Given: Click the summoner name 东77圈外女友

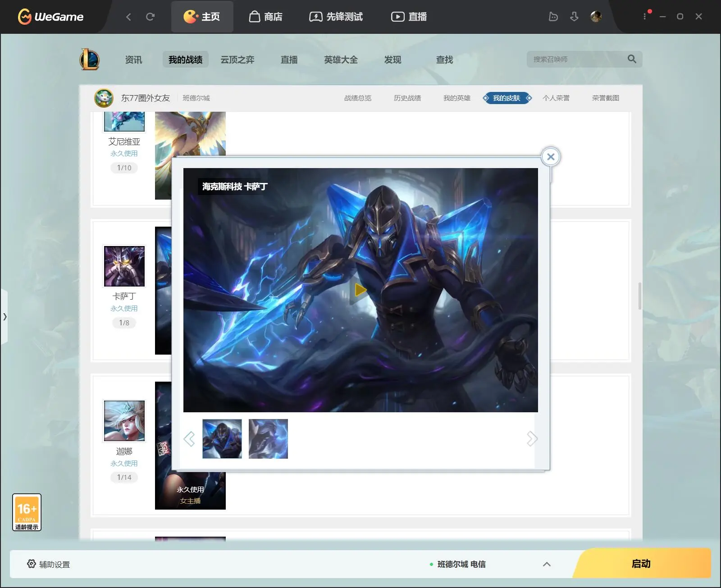Looking at the screenshot, I should [145, 98].
